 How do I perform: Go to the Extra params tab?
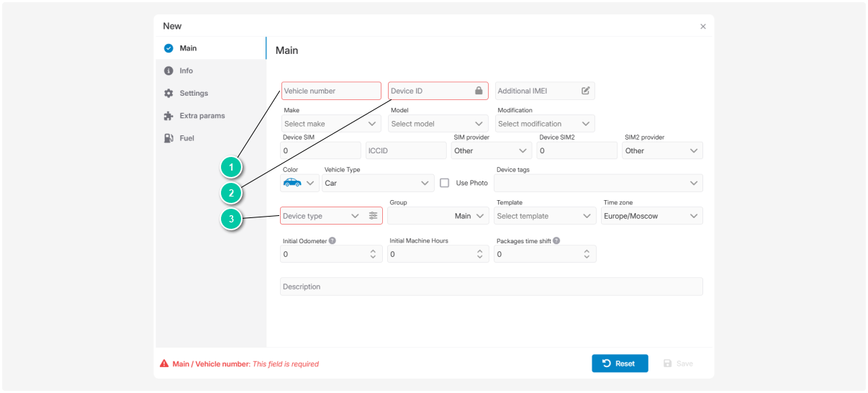click(202, 116)
